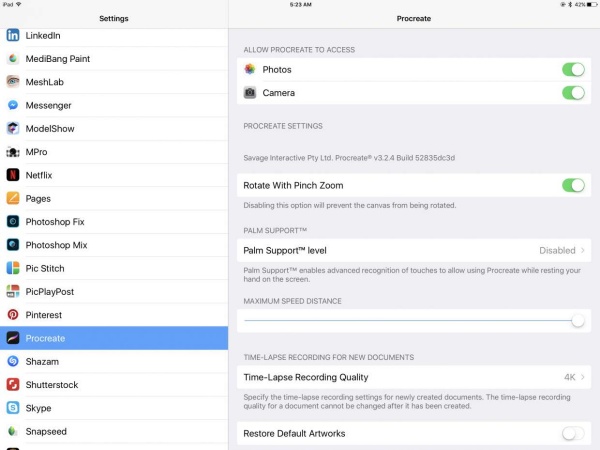Viewport: 600px width, 450px height.
Task: Open Skype settings row
Action: tap(114, 408)
